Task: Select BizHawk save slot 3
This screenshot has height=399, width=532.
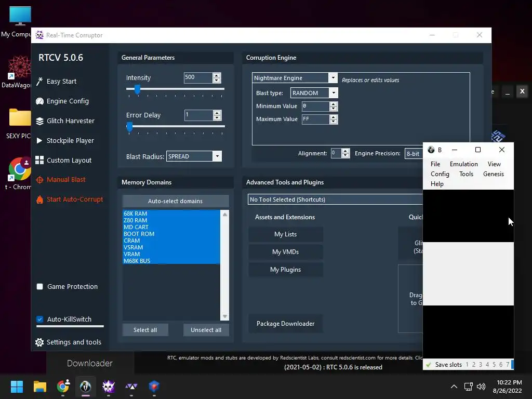Action: click(x=481, y=365)
